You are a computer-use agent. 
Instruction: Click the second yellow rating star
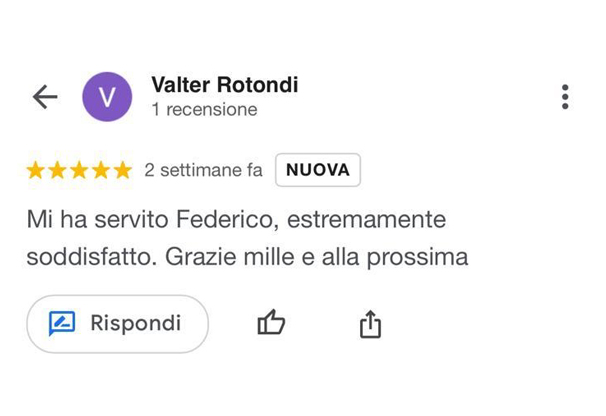[58, 170]
